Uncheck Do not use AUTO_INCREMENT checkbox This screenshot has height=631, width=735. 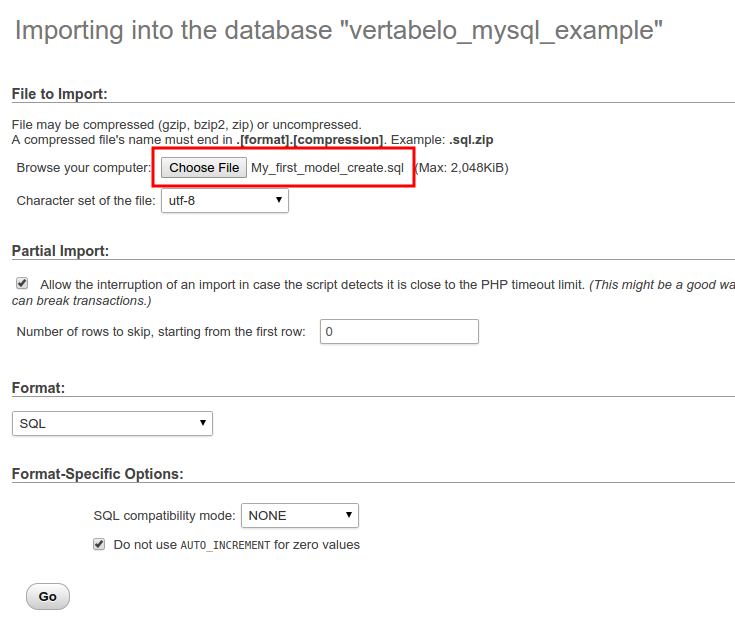coord(99,545)
